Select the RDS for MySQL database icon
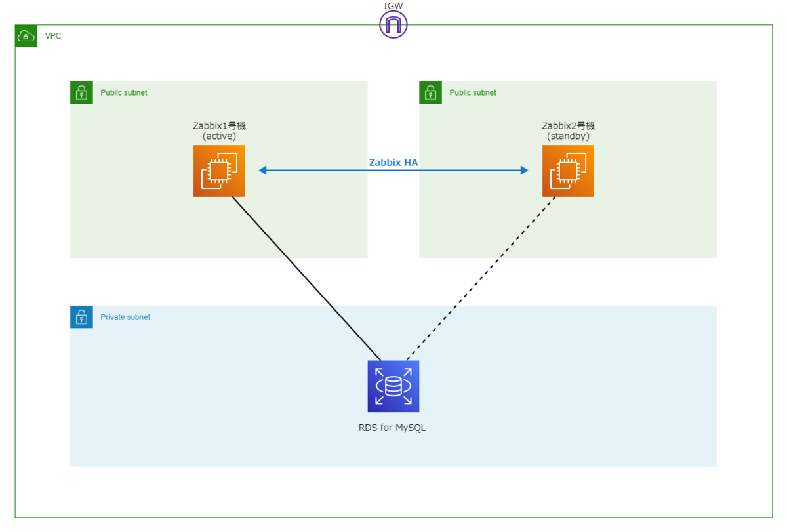 click(393, 386)
